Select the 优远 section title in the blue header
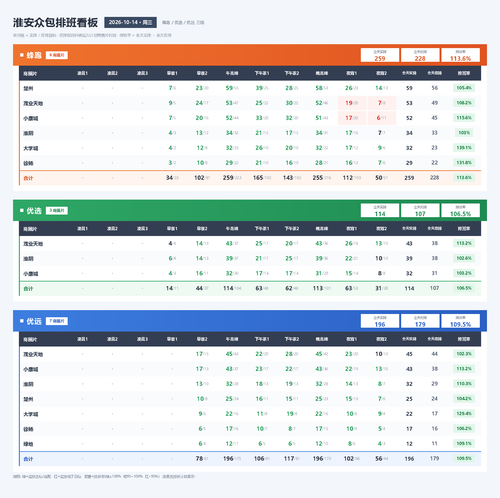This screenshot has width=500, height=498. tap(34, 321)
